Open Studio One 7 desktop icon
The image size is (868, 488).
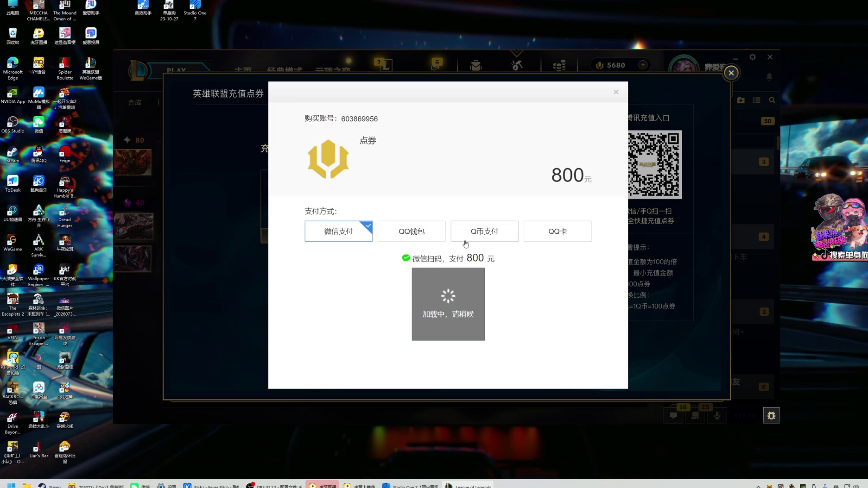tap(195, 11)
